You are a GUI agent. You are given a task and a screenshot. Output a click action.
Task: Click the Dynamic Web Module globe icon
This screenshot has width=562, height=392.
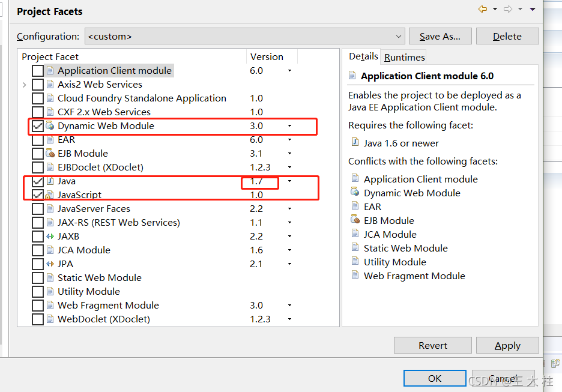(50, 126)
